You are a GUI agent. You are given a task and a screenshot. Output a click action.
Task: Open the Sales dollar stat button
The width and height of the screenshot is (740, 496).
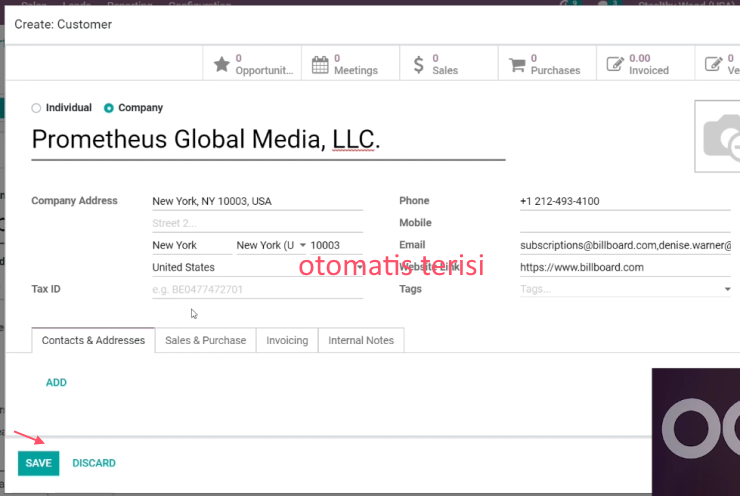(448, 64)
